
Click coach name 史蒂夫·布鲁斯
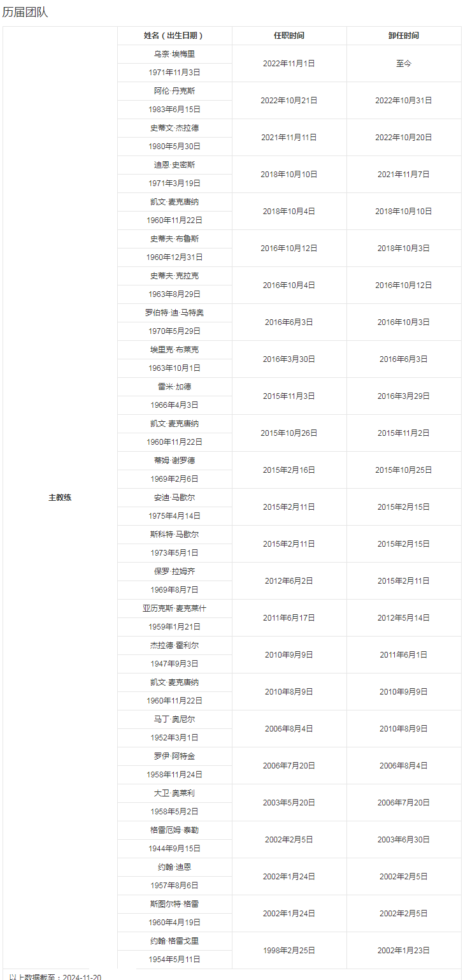(x=175, y=239)
